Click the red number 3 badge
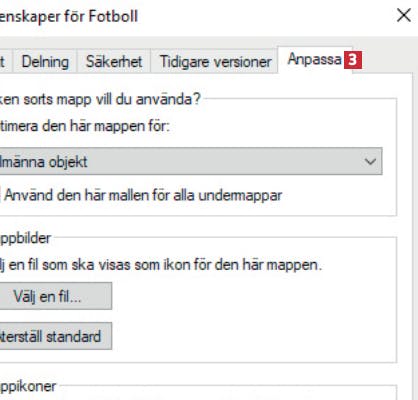The width and height of the screenshot is (418, 400). coord(353,60)
